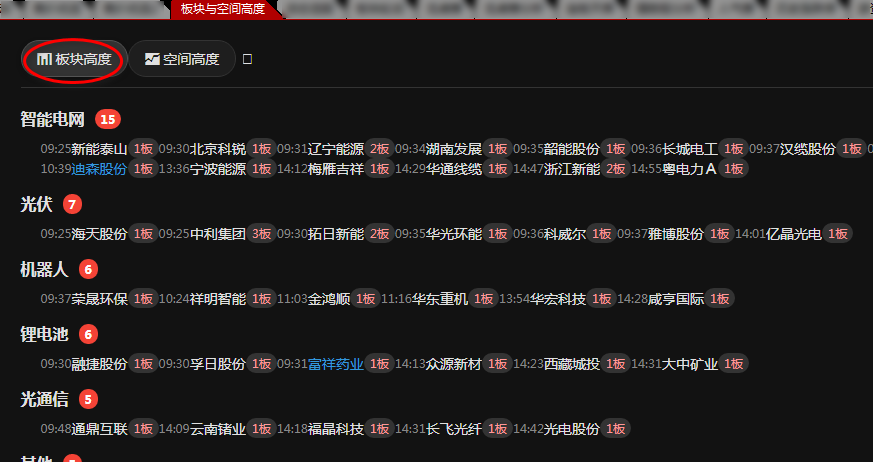
Task: Select stock 中利集团
Action: coord(218,234)
